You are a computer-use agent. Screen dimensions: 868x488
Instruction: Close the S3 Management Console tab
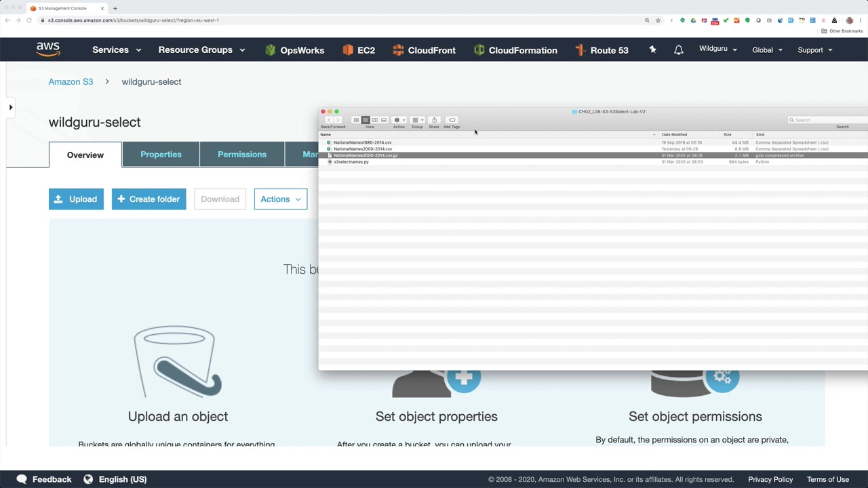(x=102, y=8)
